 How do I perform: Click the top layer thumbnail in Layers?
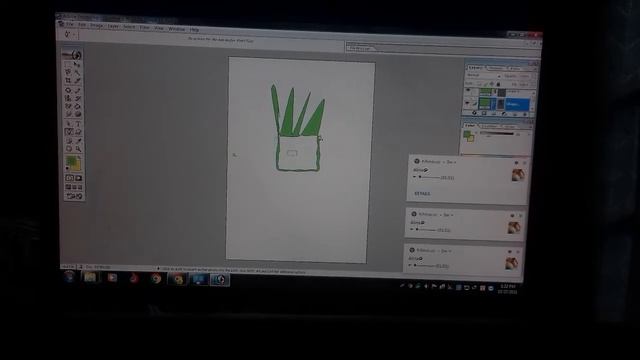pyautogui.click(x=485, y=92)
